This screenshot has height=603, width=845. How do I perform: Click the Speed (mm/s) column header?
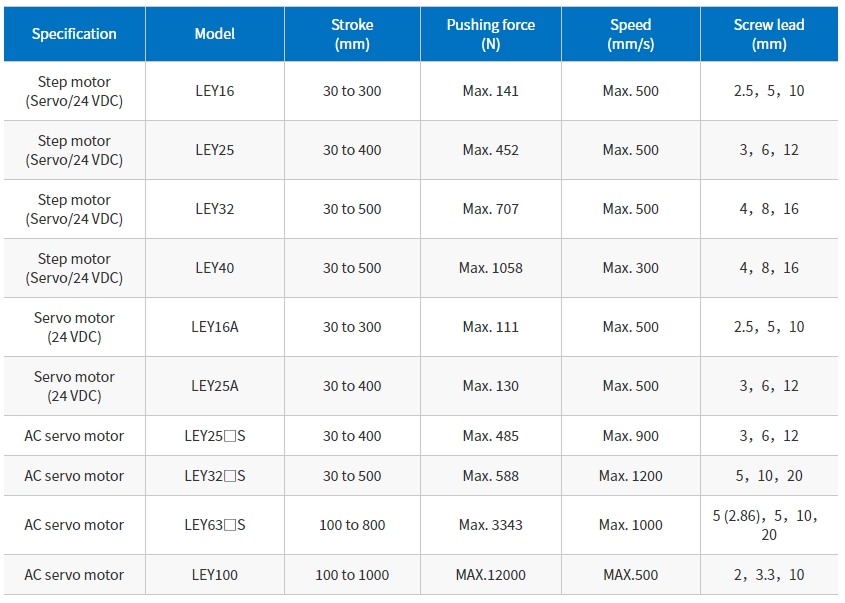point(631,34)
